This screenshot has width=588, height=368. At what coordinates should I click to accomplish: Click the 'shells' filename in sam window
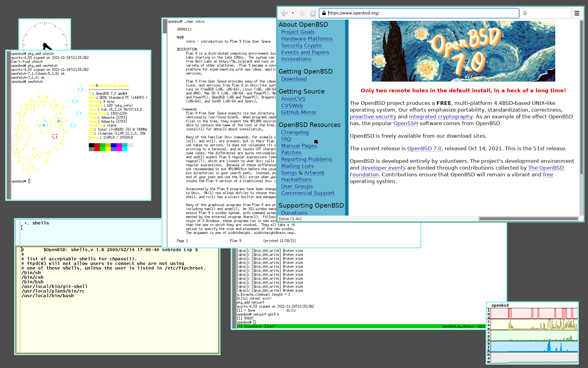pyautogui.click(x=41, y=223)
